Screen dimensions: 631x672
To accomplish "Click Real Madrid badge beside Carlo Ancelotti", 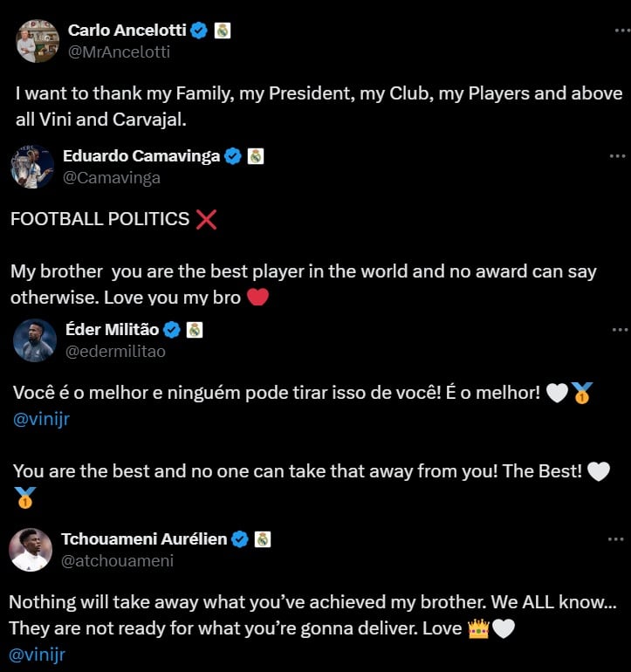I will click(x=223, y=31).
